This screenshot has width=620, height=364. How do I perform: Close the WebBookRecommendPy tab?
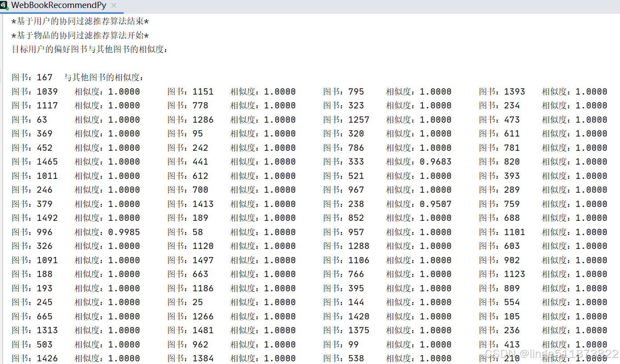point(114,6)
